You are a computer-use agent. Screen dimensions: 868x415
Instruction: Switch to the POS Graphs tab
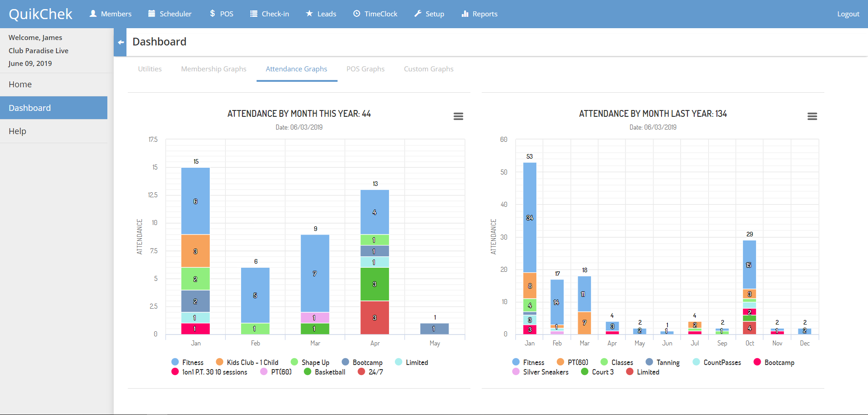coord(365,69)
